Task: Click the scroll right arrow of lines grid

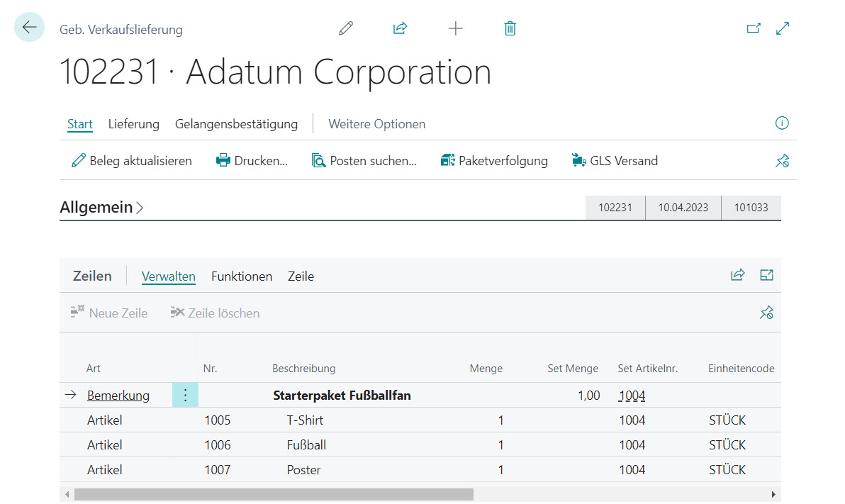Action: (x=773, y=494)
